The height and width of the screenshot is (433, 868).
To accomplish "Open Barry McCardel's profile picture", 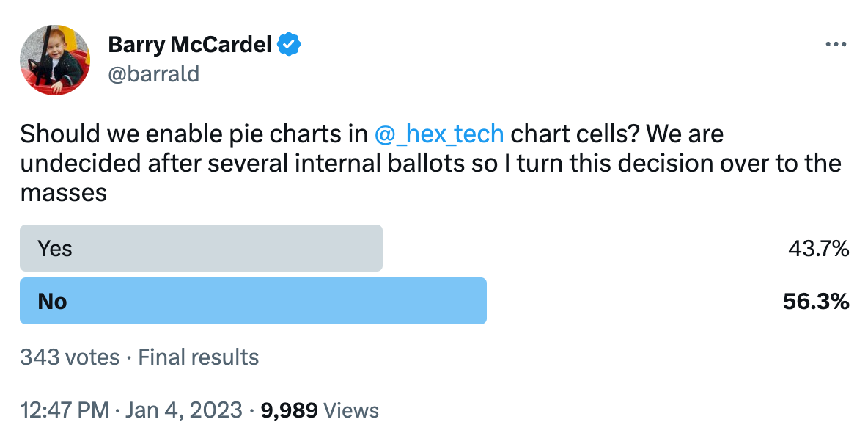I will pos(55,60).
